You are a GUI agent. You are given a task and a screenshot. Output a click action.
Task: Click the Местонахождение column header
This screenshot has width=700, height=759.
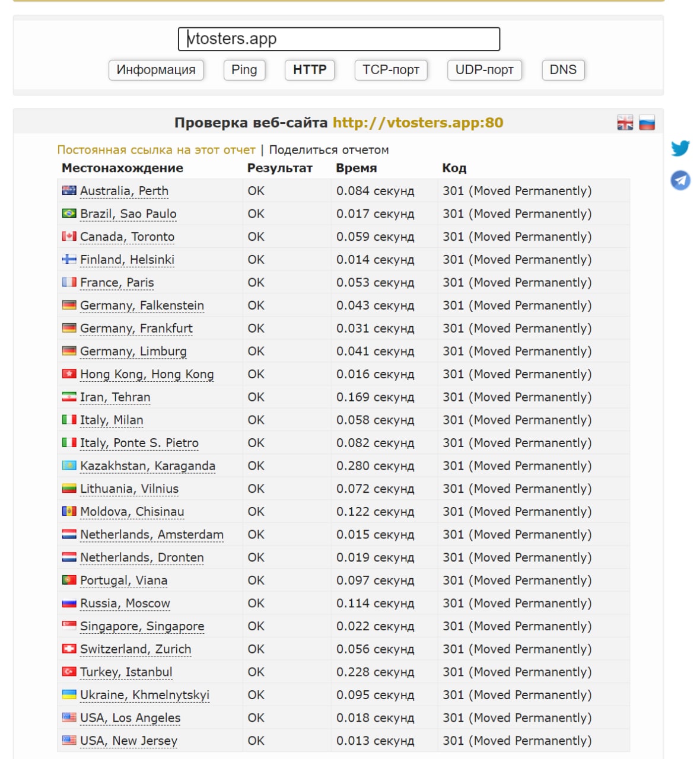click(122, 168)
